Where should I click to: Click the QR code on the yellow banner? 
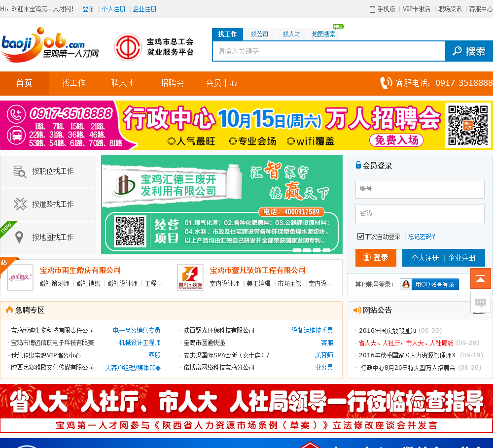(468, 125)
